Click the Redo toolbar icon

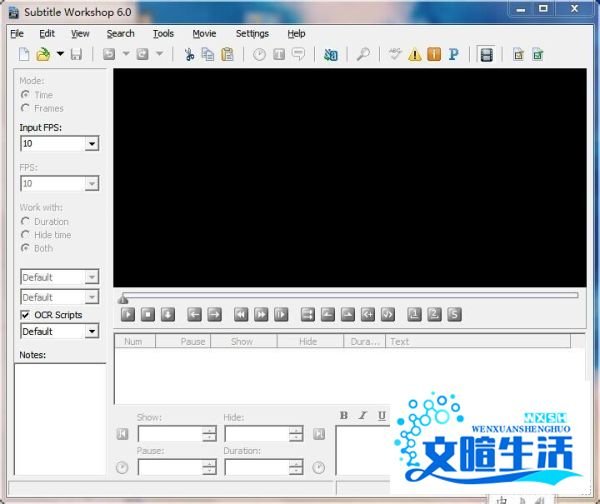pyautogui.click(x=142, y=54)
